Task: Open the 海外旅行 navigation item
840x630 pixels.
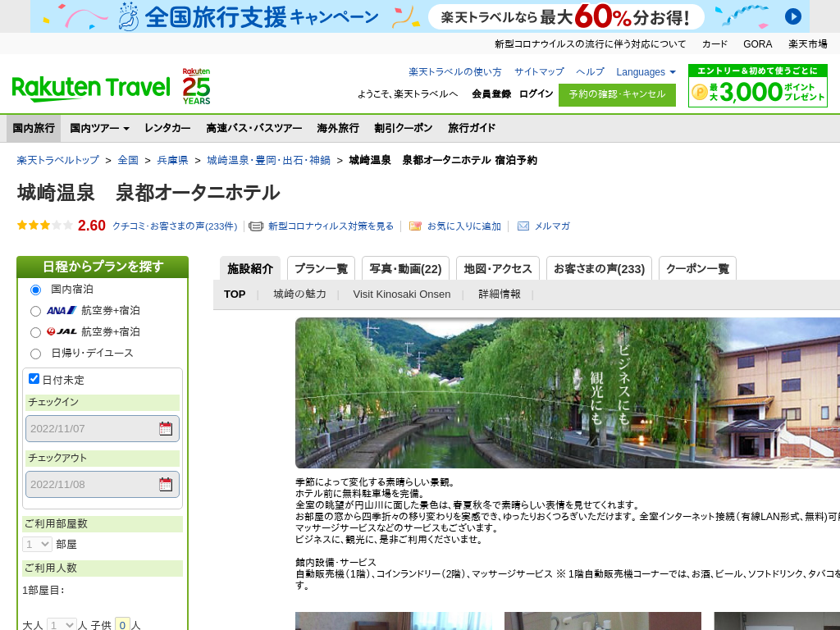Action: (338, 128)
